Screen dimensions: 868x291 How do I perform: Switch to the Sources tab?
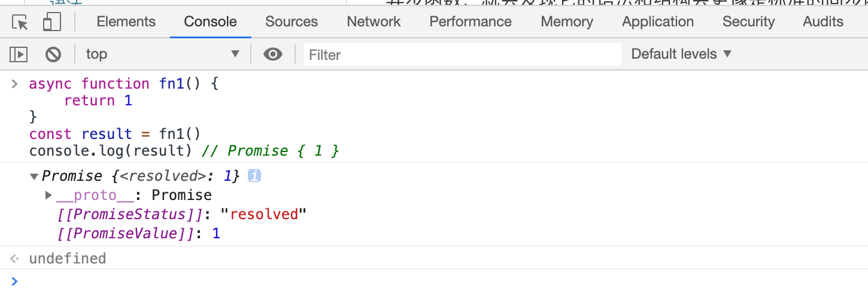click(x=292, y=22)
